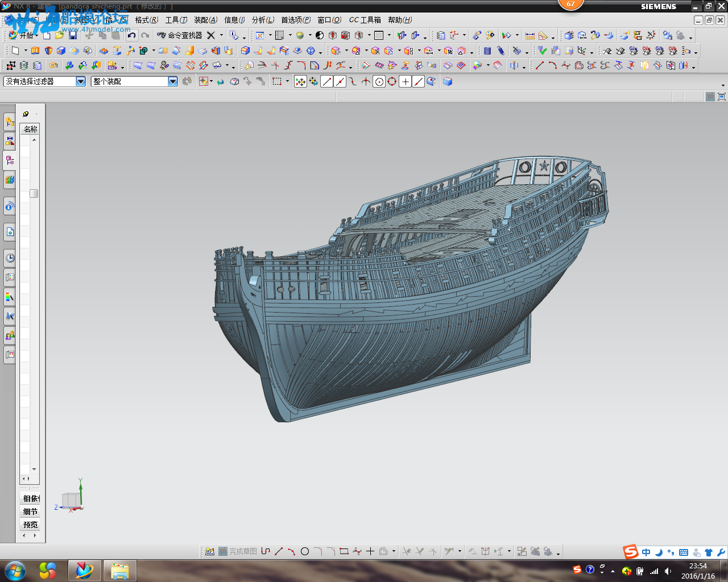
Task: Click the Open file folder icon
Action: pos(59,35)
